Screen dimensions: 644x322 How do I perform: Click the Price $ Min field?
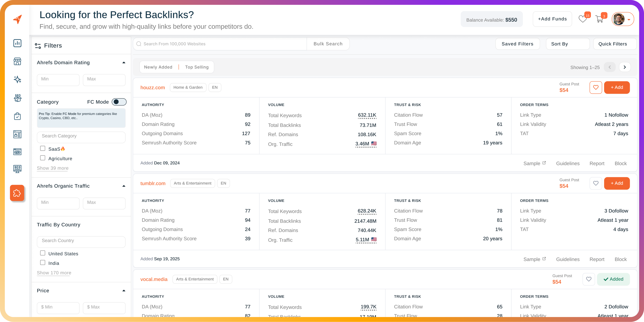tap(58, 308)
